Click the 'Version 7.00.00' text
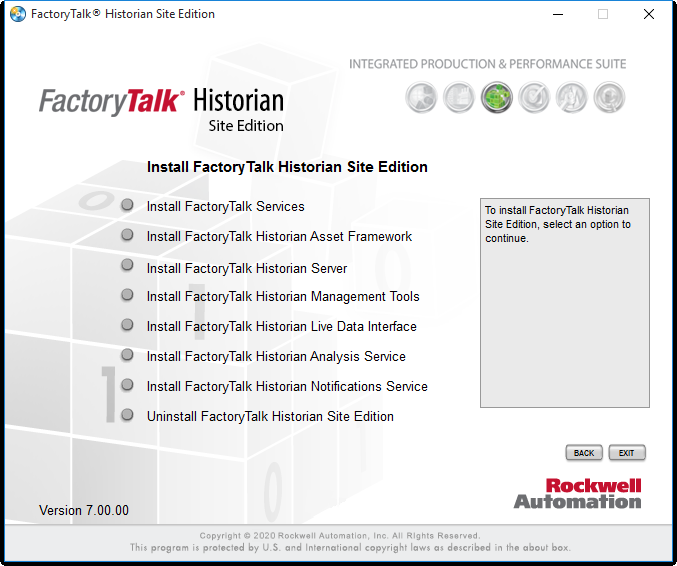The height and width of the screenshot is (566, 677). (84, 510)
